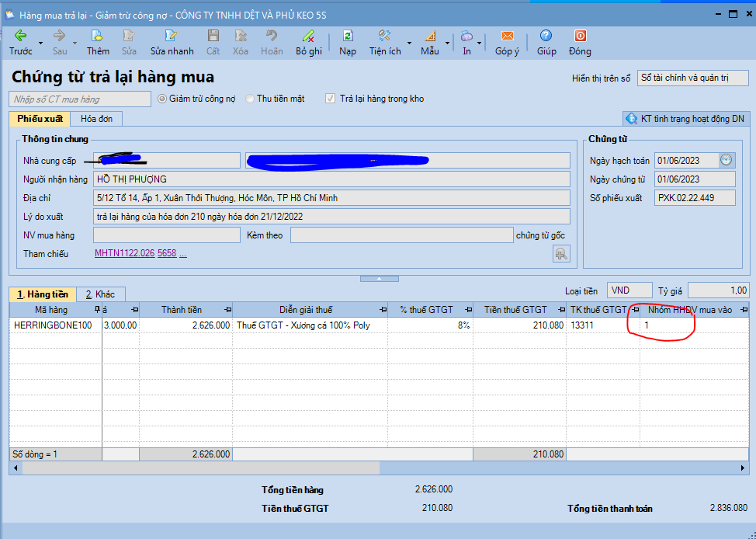Switch to the Hóa đơn tab
Image resolution: width=756 pixels, height=539 pixels.
(96, 119)
